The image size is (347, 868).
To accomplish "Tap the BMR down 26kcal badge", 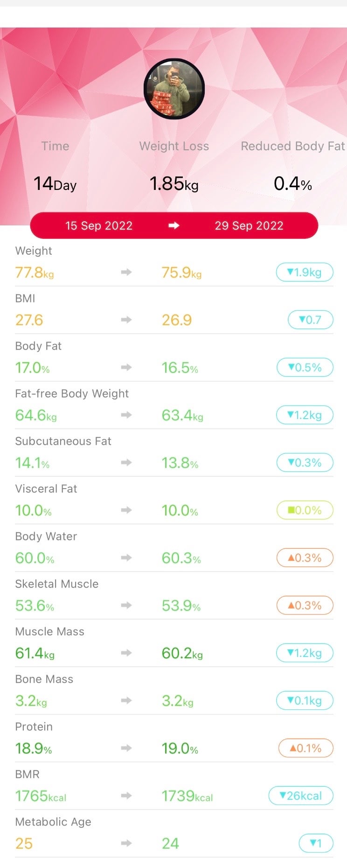I will 301,796.
